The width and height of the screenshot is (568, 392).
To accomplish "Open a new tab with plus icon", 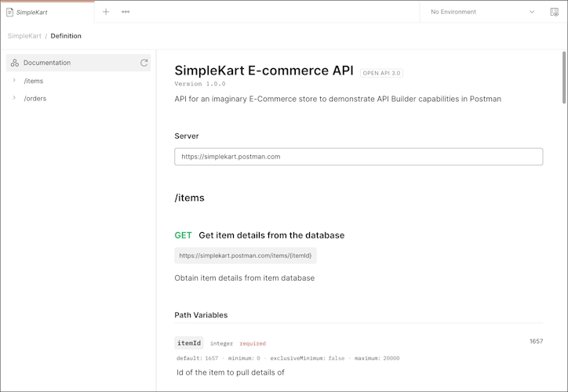I will pos(106,12).
